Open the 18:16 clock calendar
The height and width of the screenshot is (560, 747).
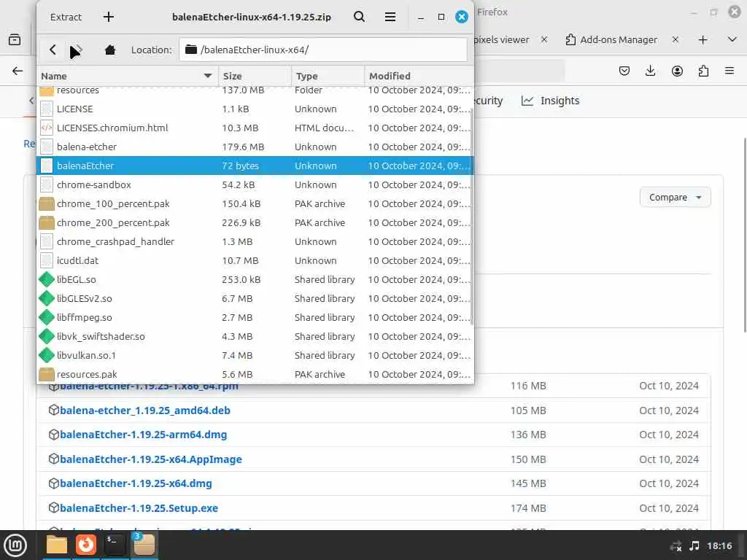pos(719,545)
